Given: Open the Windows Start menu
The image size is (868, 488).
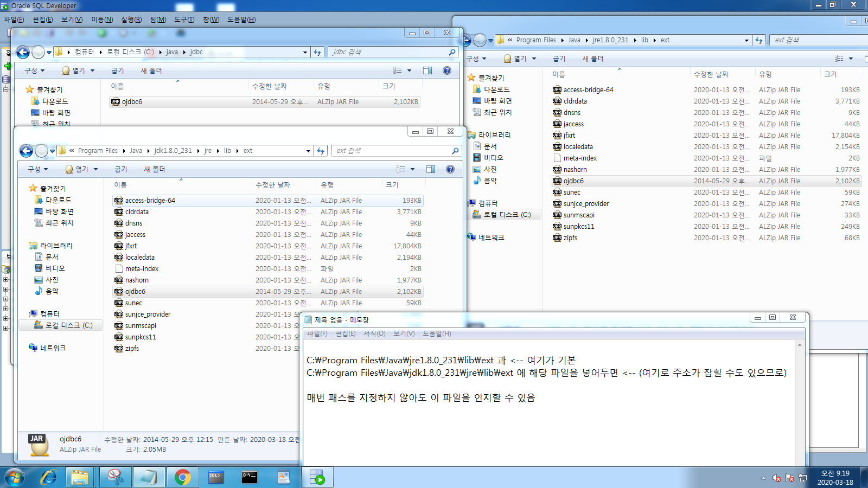Looking at the screenshot, I should click(15, 477).
